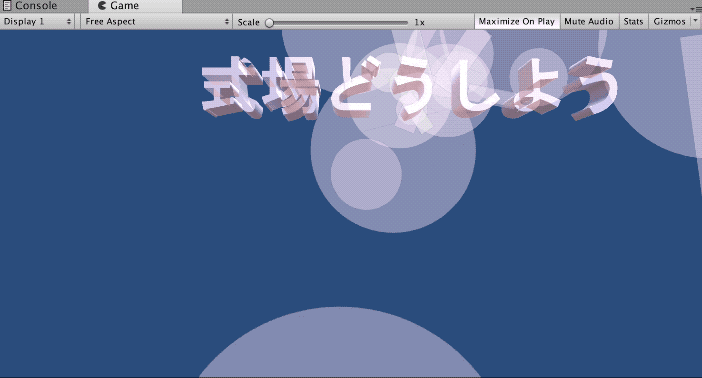Open the Display 1 dropdown
The width and height of the screenshot is (702, 378).
pos(37,21)
